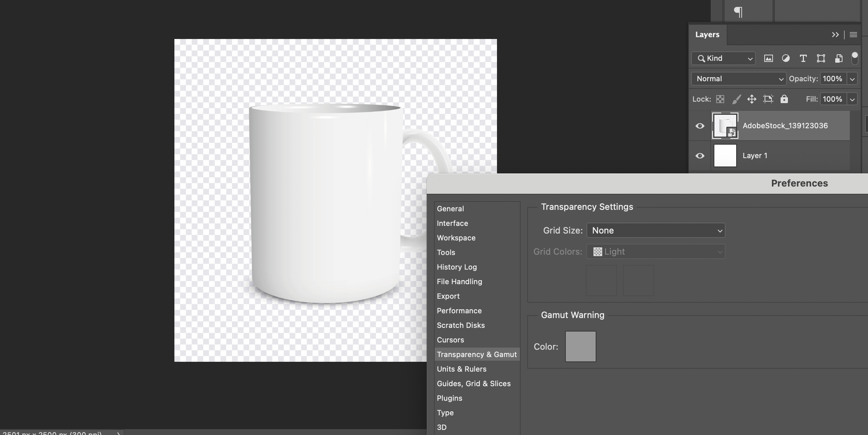The image size is (868, 435).
Task: Open the Layers panel menu
Action: coord(853,35)
